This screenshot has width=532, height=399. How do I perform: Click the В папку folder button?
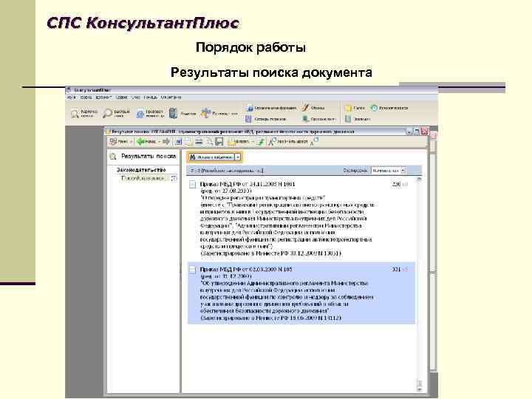point(239,141)
